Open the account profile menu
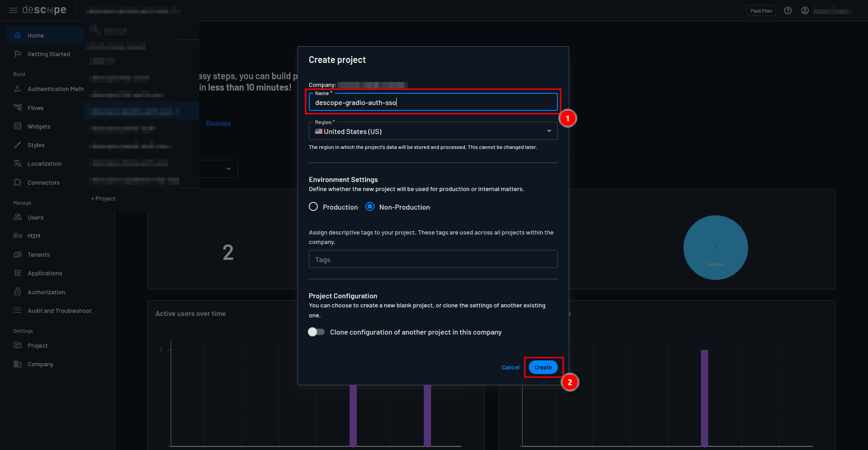Image resolution: width=868 pixels, height=450 pixels. click(x=805, y=10)
